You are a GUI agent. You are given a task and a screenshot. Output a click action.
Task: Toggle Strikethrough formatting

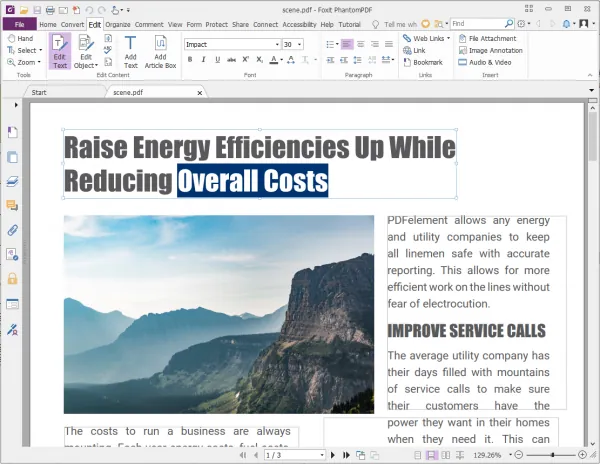[x=231, y=60]
